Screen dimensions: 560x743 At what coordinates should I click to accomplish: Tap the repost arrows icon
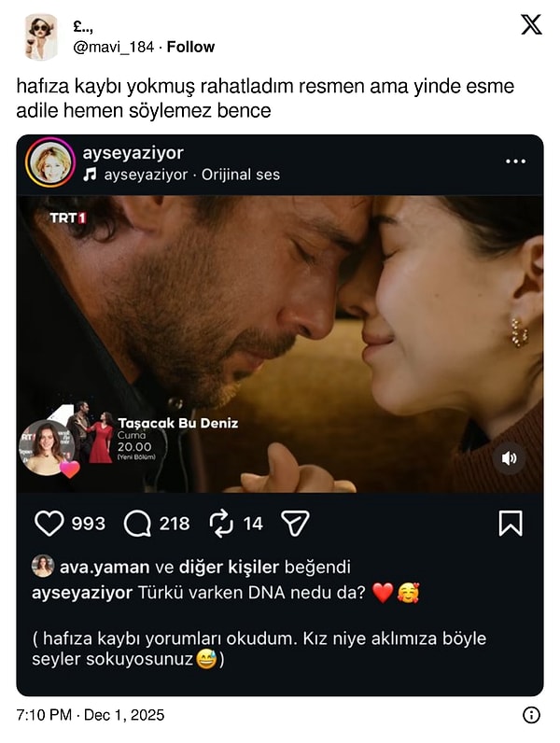222,524
